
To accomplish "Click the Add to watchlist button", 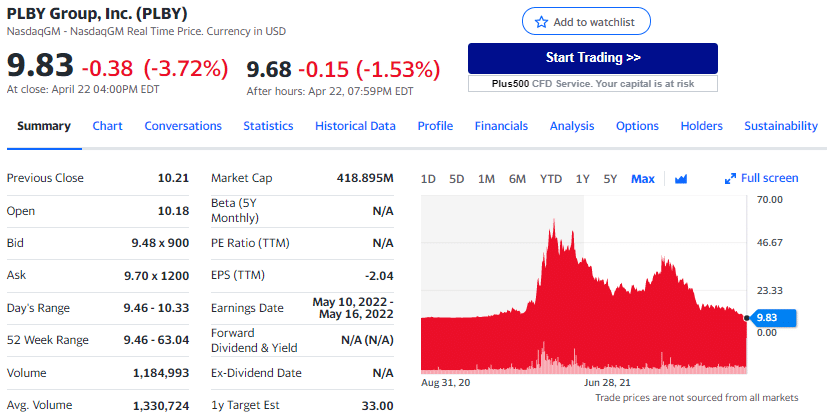I will (x=586, y=22).
